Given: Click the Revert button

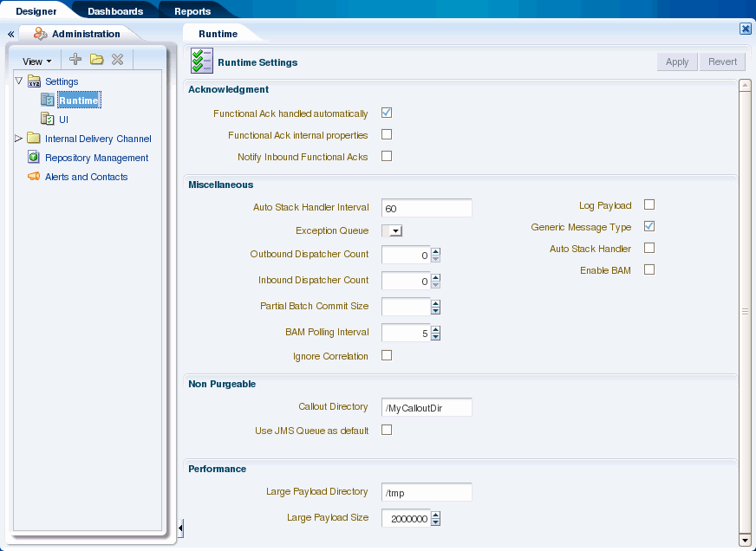Looking at the screenshot, I should [722, 62].
